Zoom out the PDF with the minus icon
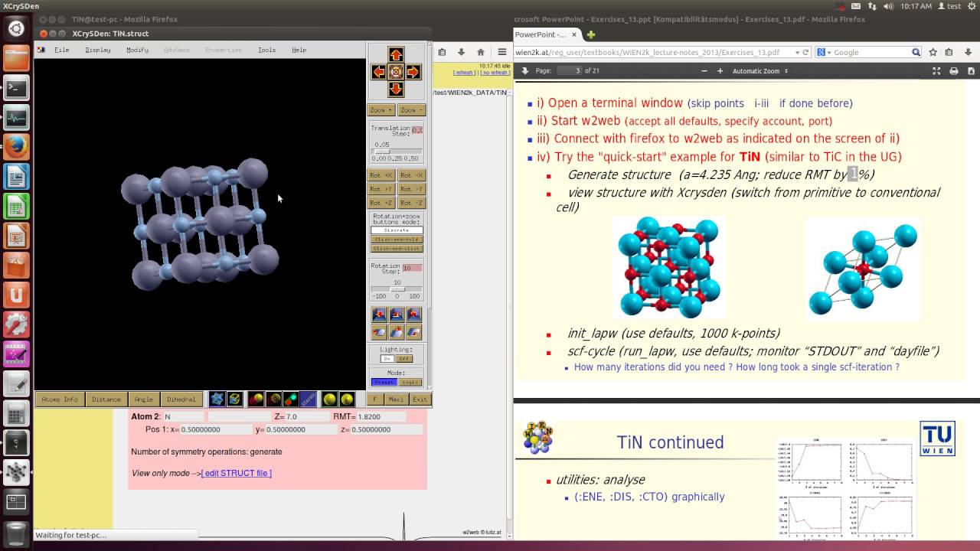 704,71
